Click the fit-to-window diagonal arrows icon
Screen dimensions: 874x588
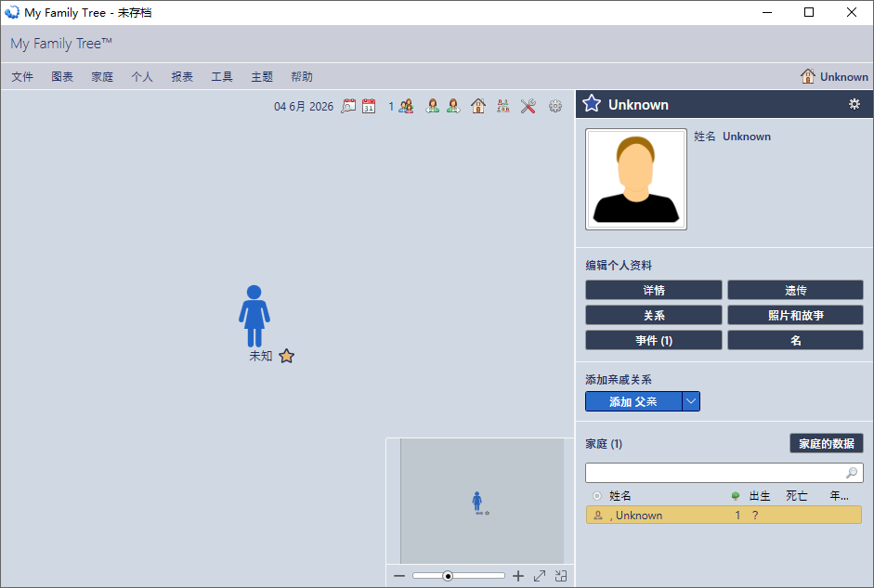(540, 576)
